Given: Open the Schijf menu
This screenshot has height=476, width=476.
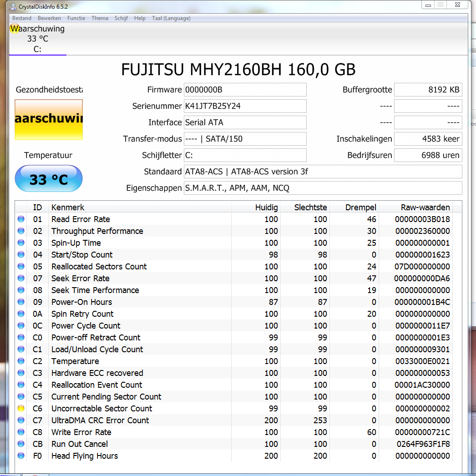Looking at the screenshot, I should tap(121, 18).
